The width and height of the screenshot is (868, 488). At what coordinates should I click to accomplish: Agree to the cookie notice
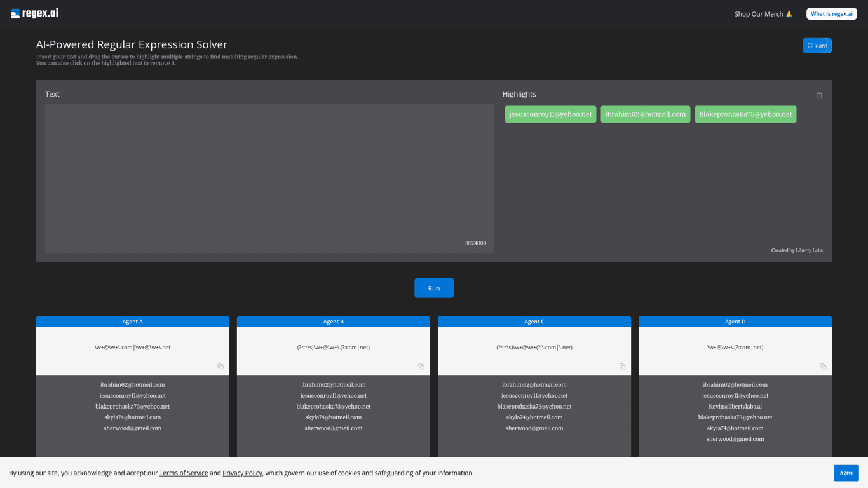click(x=846, y=473)
